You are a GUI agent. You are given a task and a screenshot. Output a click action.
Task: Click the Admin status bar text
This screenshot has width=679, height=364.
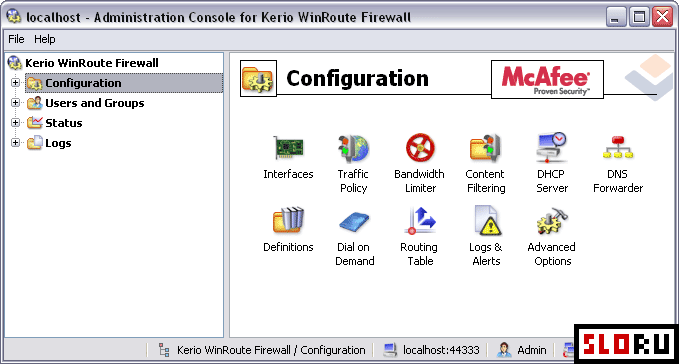(x=532, y=350)
